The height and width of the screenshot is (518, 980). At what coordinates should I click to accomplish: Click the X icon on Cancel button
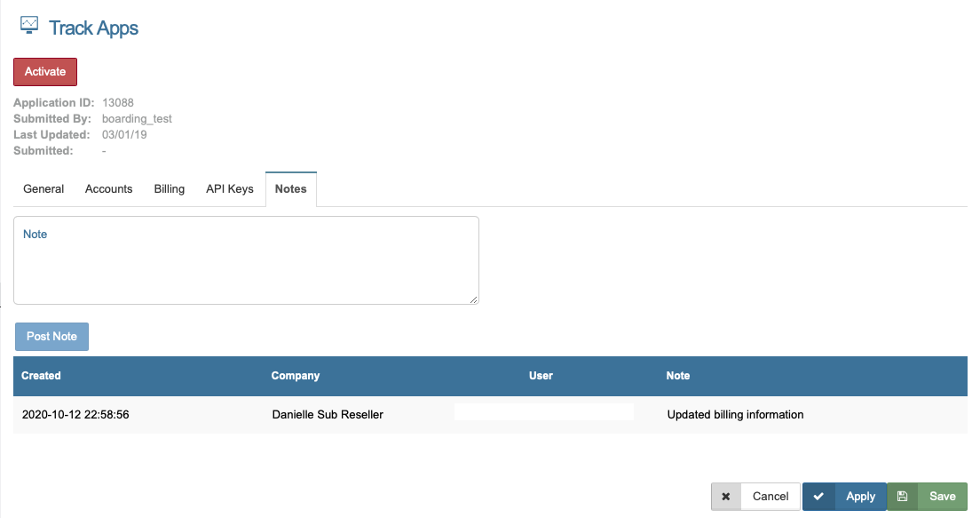pyautogui.click(x=725, y=497)
